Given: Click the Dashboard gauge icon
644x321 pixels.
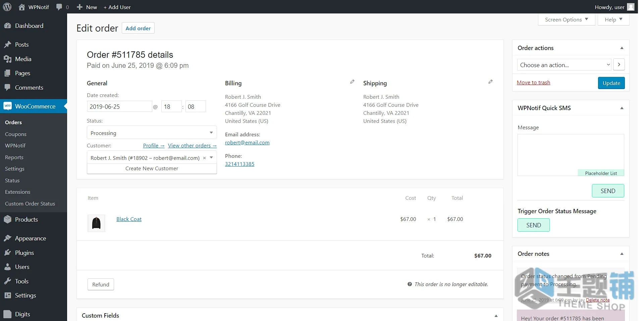Looking at the screenshot, I should (7, 26).
